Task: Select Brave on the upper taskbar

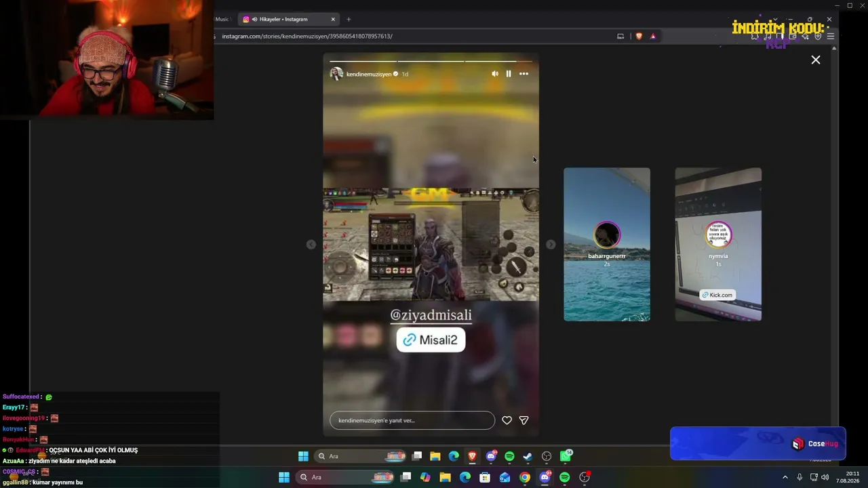Action: [472, 456]
